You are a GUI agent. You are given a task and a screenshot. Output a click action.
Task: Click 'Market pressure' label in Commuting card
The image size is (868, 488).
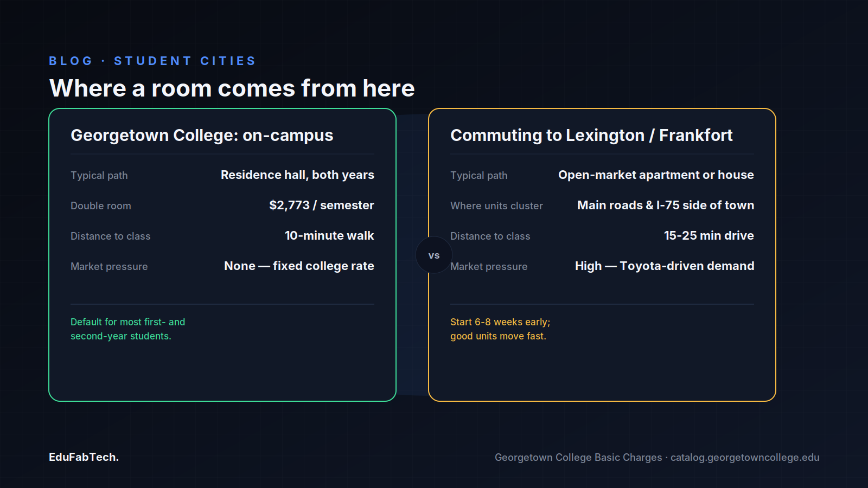point(490,266)
